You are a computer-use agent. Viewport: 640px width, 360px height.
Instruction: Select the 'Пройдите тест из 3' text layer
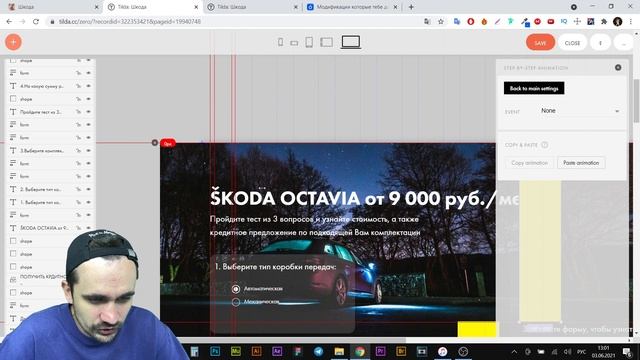pyautogui.click(x=42, y=112)
